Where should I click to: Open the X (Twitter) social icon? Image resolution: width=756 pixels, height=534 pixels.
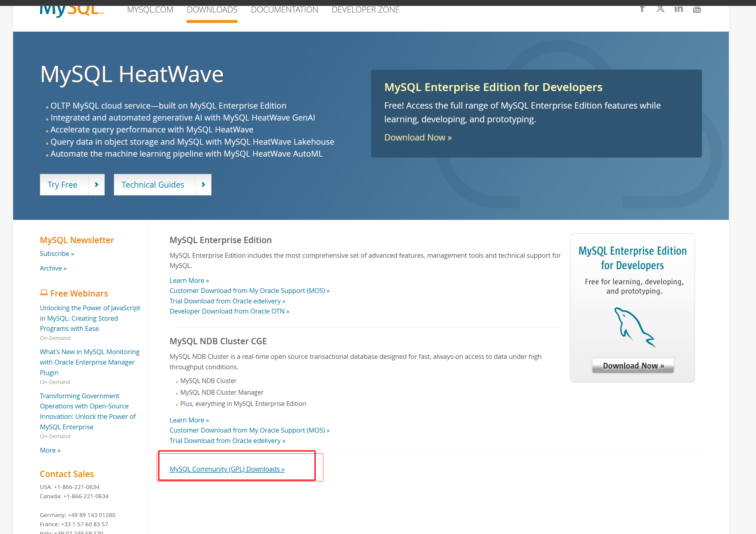tap(660, 9)
